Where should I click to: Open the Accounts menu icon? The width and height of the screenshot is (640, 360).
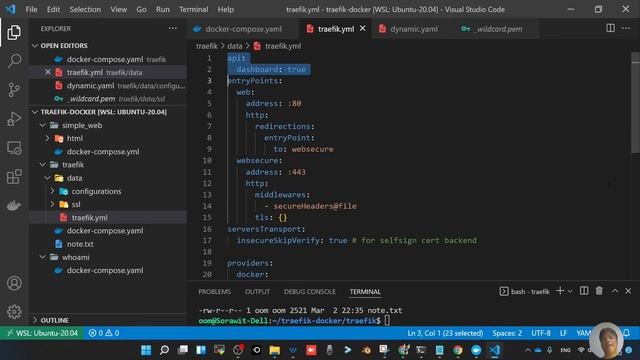click(14, 283)
